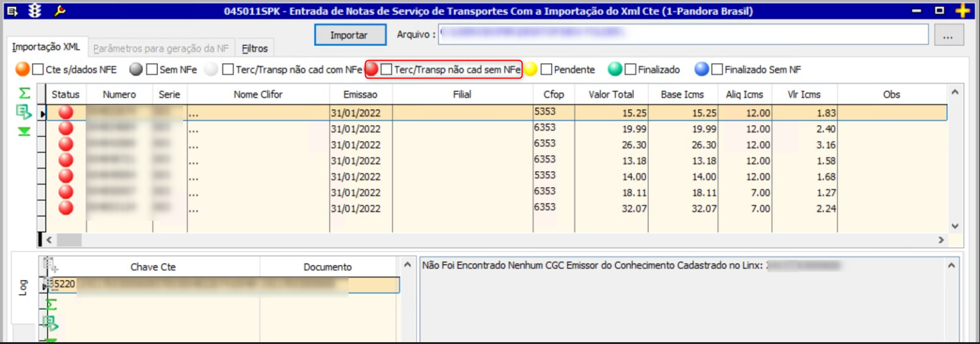Click the green export grid icon below sigma

tap(24, 112)
